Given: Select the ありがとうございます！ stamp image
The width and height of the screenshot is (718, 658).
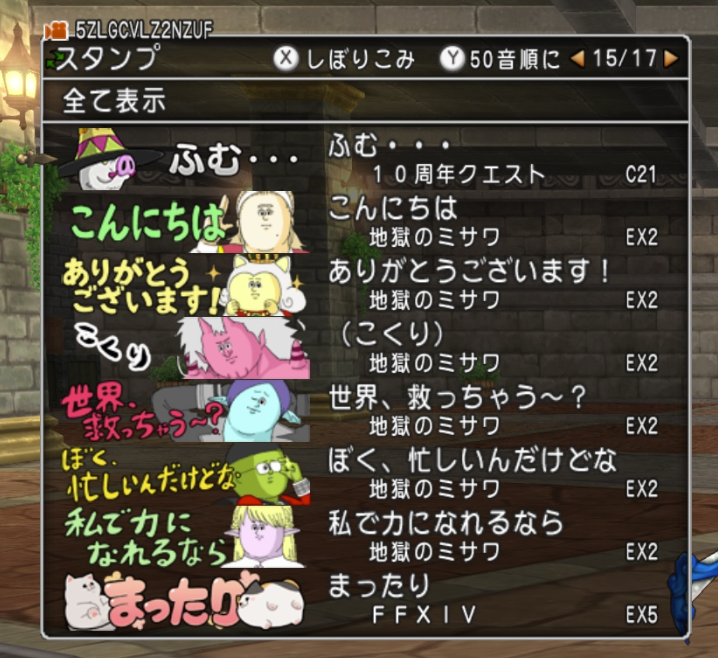Looking at the screenshot, I should pyautogui.click(x=185, y=285).
